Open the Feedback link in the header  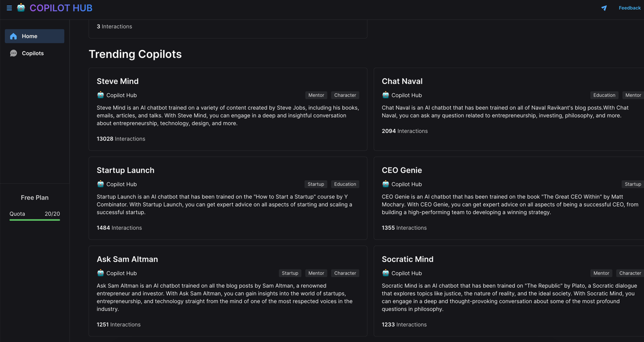click(629, 8)
